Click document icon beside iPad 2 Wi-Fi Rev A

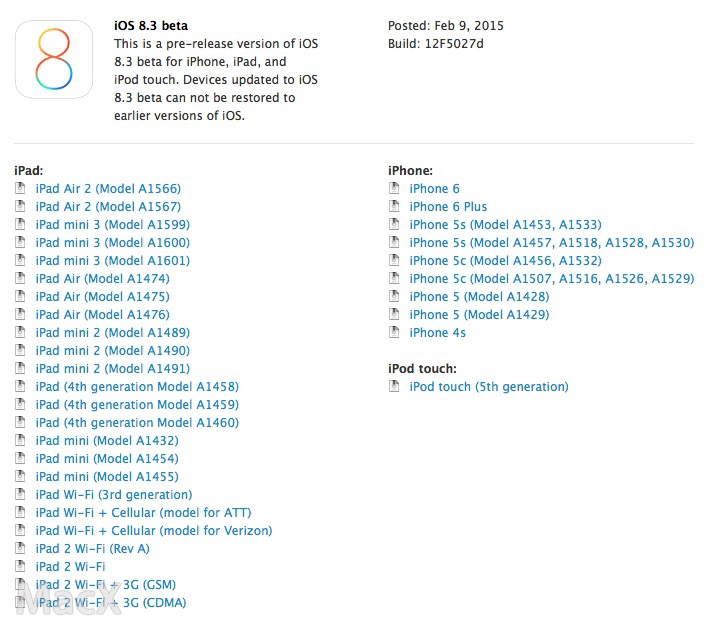tap(20, 549)
